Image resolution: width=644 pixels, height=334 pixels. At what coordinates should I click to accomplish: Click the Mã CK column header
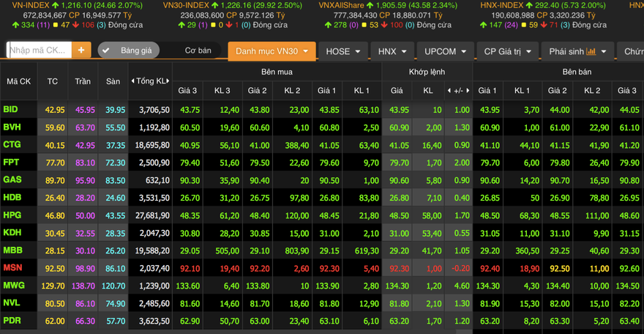(19, 81)
